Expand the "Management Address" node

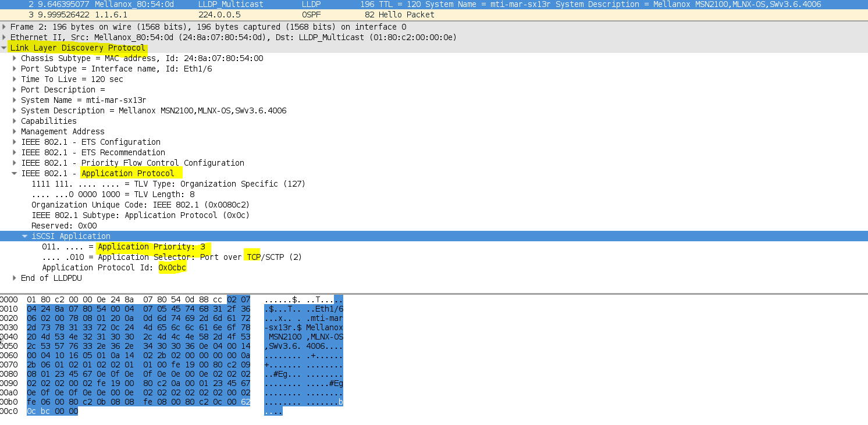pos(14,131)
